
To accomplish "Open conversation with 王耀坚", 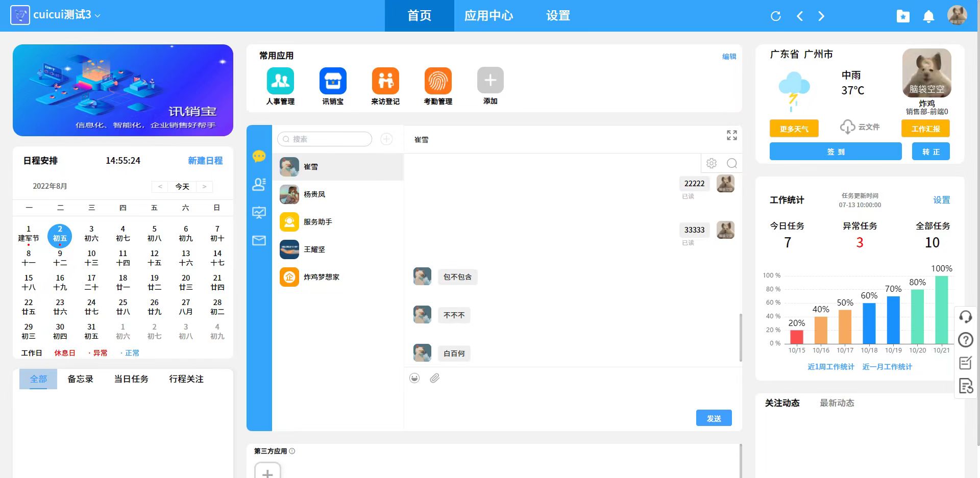I will click(338, 249).
